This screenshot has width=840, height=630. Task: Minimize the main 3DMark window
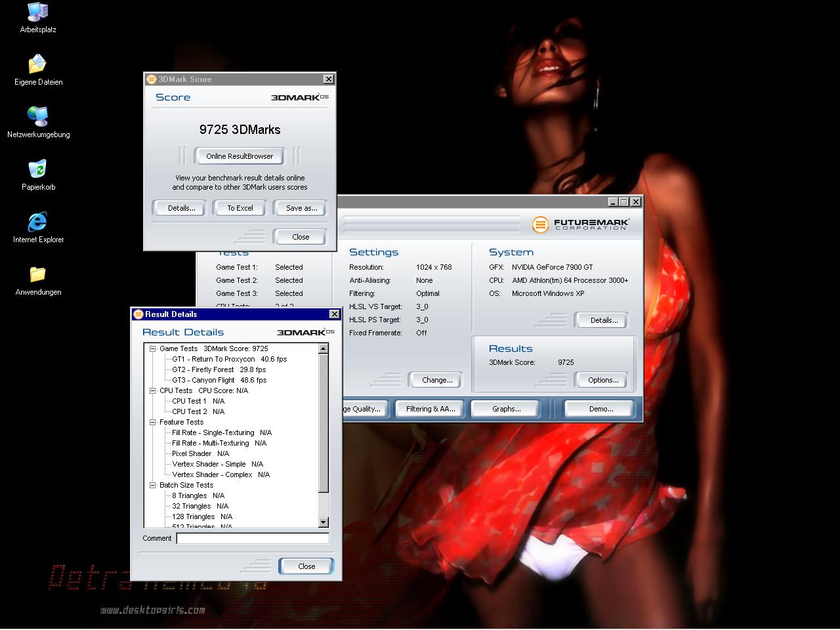[x=613, y=202]
